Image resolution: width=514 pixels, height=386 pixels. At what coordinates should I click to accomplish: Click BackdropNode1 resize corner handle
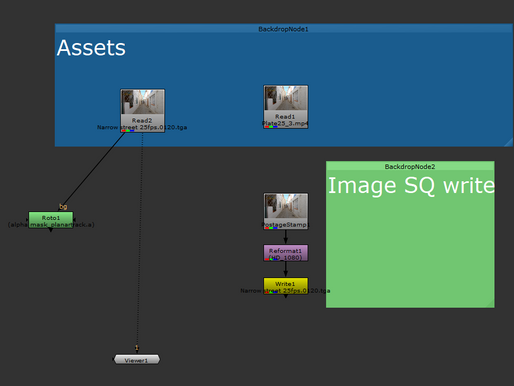pos(508,142)
